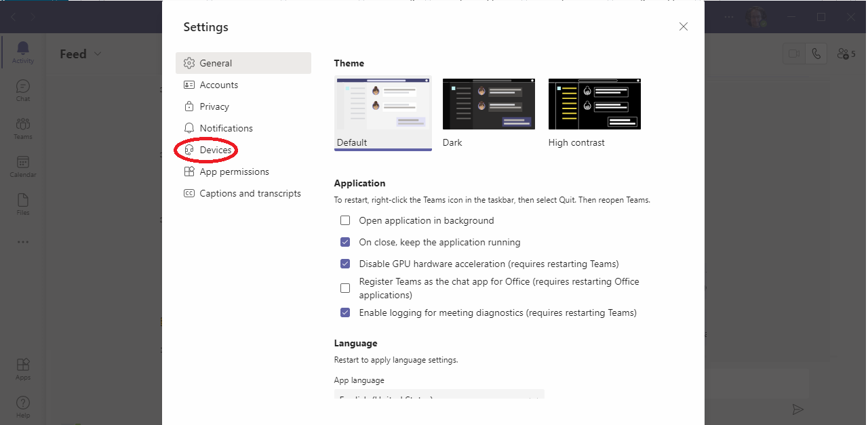The width and height of the screenshot is (868, 425).
Task: Expand the Feed filter dropdown
Action: pos(98,54)
